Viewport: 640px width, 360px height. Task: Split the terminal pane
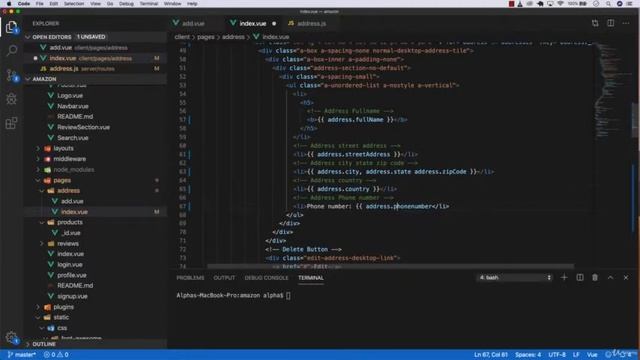[x=580, y=278]
